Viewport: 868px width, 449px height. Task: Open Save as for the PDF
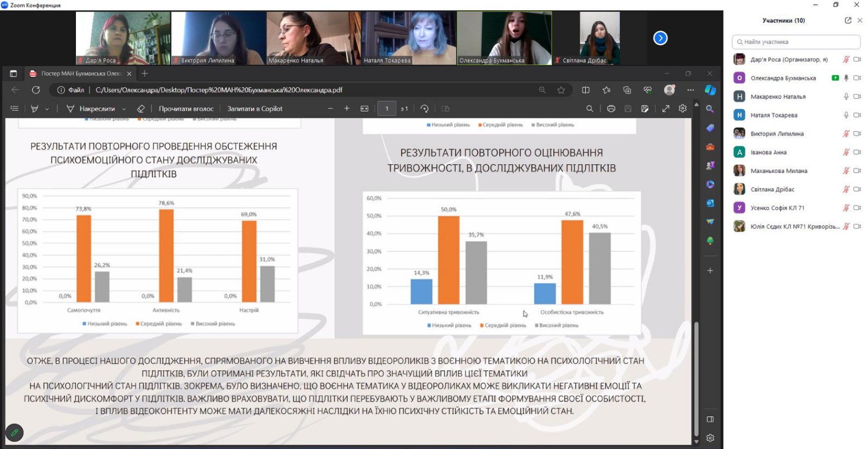click(x=644, y=109)
